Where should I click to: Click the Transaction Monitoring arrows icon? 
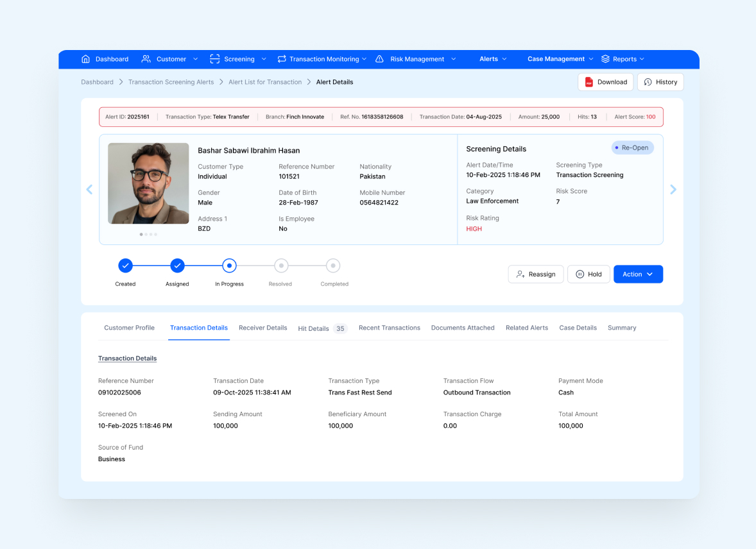(x=282, y=59)
